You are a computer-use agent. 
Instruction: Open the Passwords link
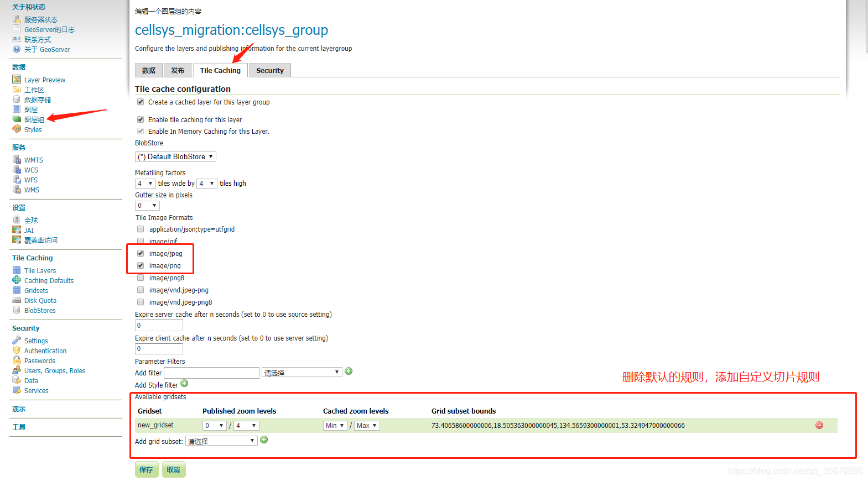point(40,361)
